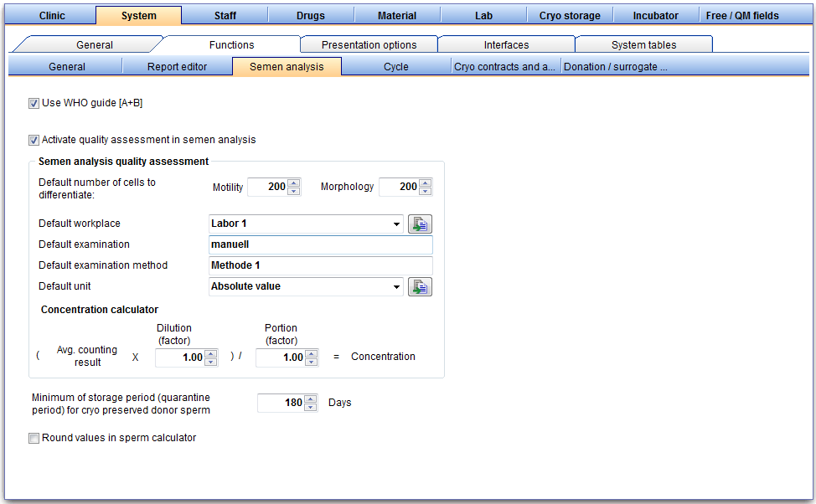Click the quarantine period 180 field

click(281, 403)
